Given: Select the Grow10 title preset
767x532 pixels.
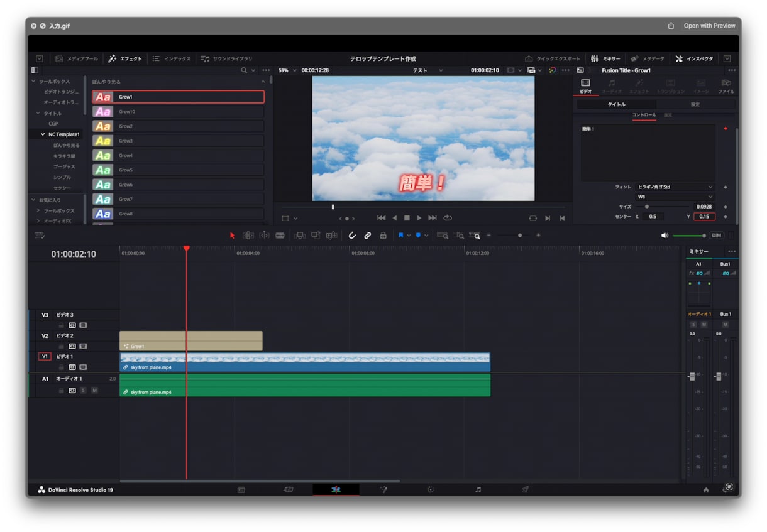Looking at the screenshot, I should point(178,112).
